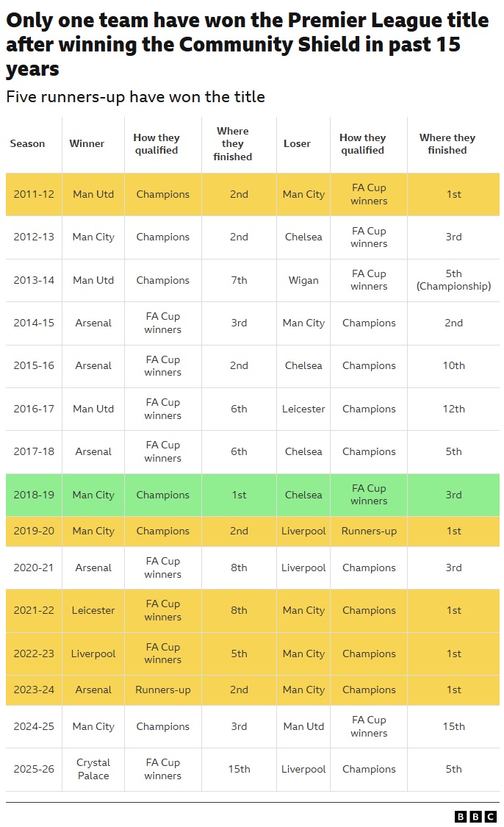Select the 2025-26 season cell
The height and width of the screenshot is (827, 504).
tap(34, 769)
